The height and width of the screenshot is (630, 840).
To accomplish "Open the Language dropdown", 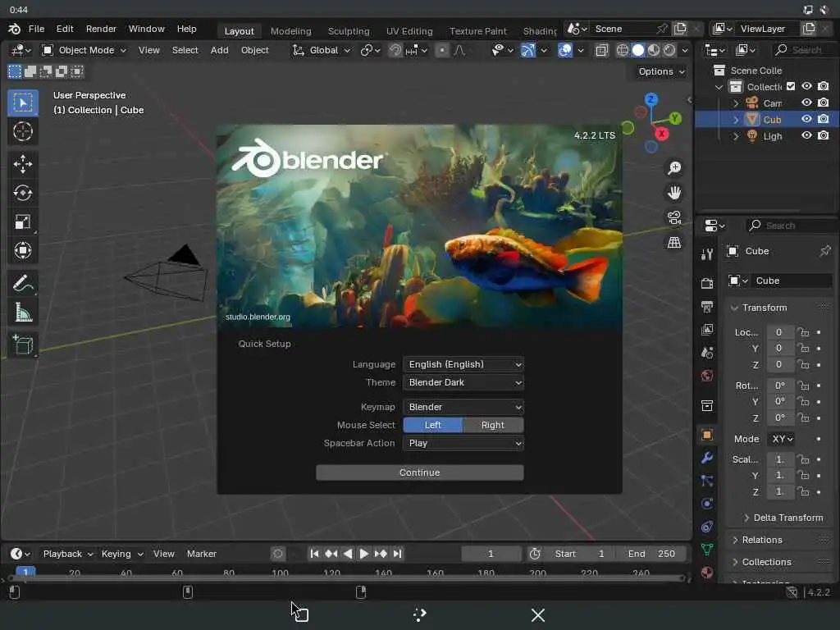I will (x=463, y=364).
